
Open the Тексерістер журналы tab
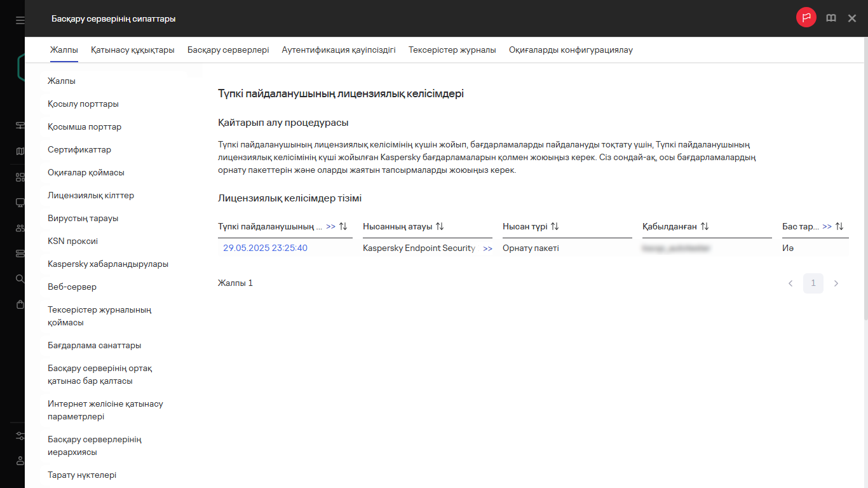tap(452, 50)
